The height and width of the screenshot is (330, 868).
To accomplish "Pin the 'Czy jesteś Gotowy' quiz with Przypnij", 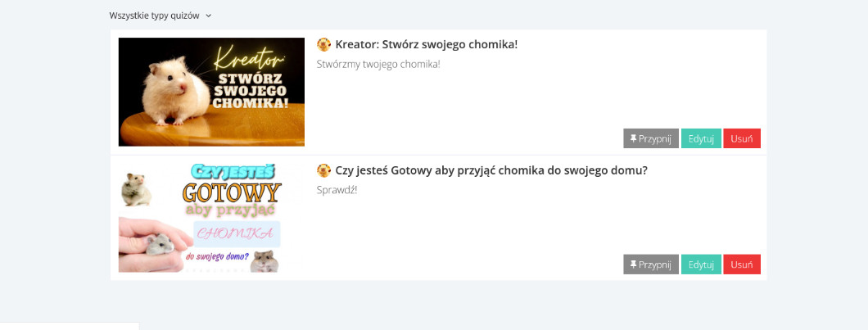I will (x=651, y=264).
